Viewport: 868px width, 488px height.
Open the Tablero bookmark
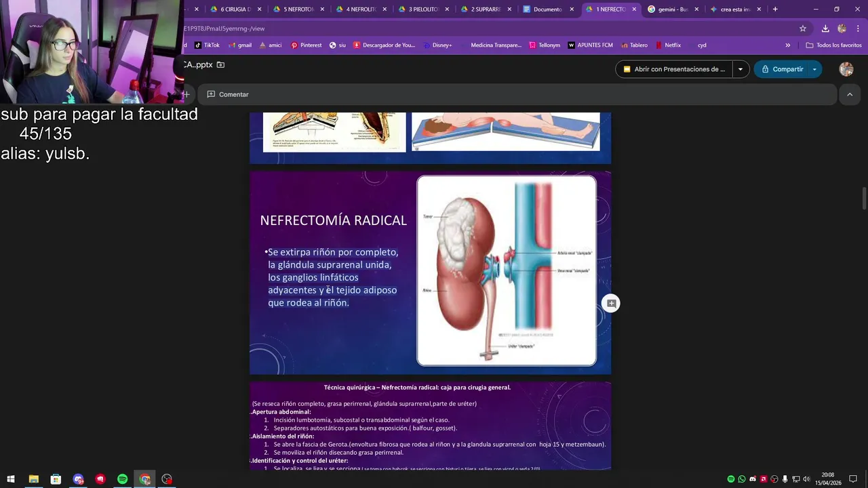point(634,45)
